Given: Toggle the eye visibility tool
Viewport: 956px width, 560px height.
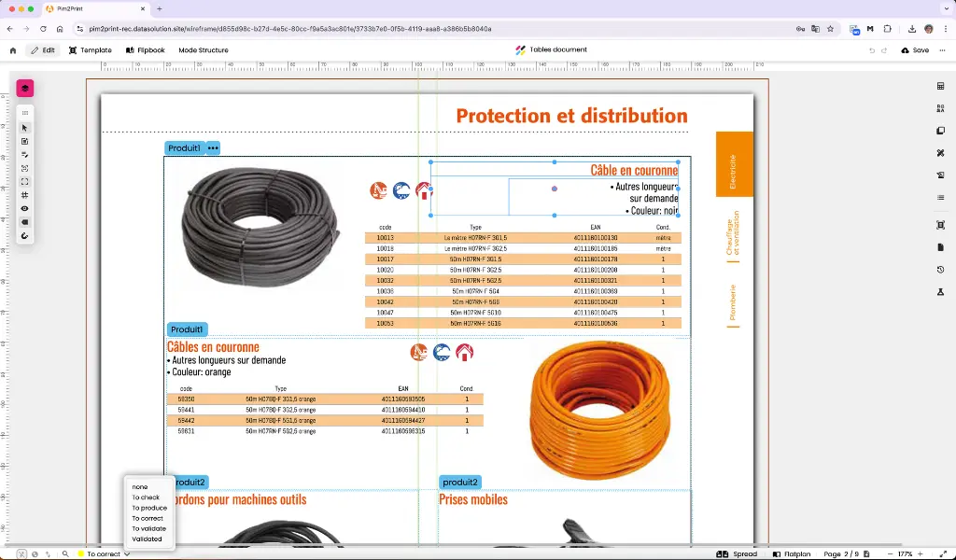Looking at the screenshot, I should (24, 209).
